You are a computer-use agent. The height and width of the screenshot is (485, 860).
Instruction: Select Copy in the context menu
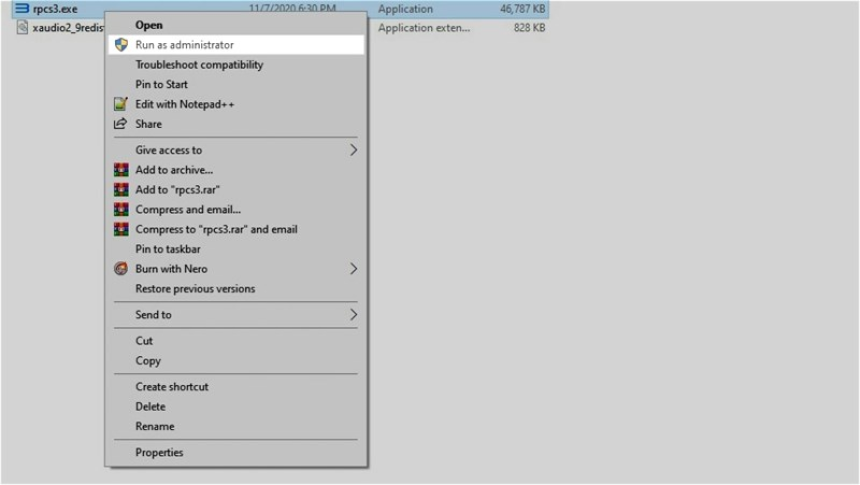[x=236, y=360]
